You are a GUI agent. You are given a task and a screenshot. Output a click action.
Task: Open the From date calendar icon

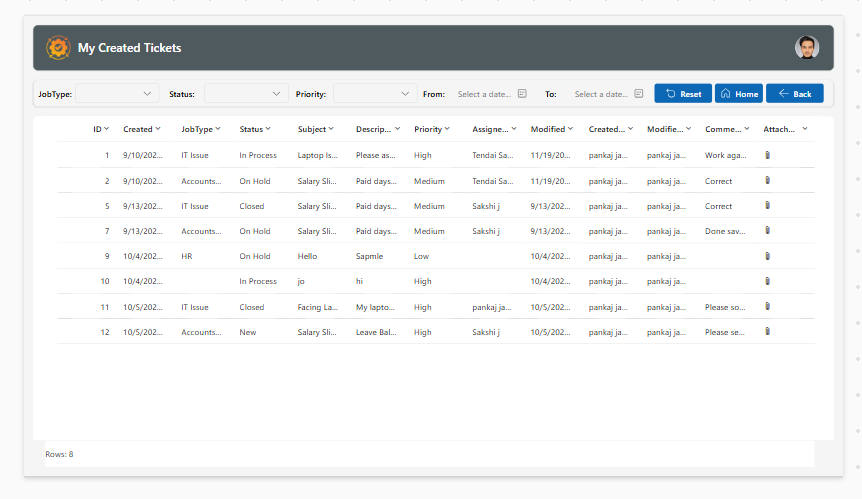point(522,94)
